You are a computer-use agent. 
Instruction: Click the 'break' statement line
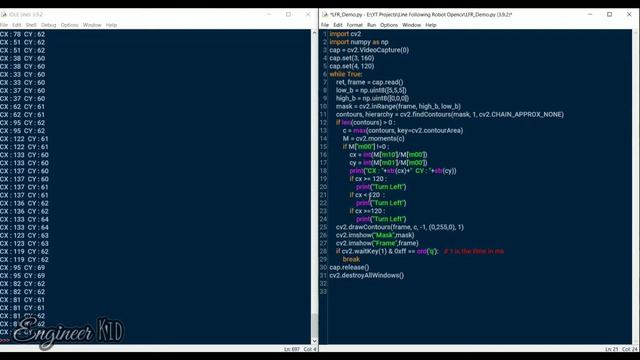tap(351, 259)
